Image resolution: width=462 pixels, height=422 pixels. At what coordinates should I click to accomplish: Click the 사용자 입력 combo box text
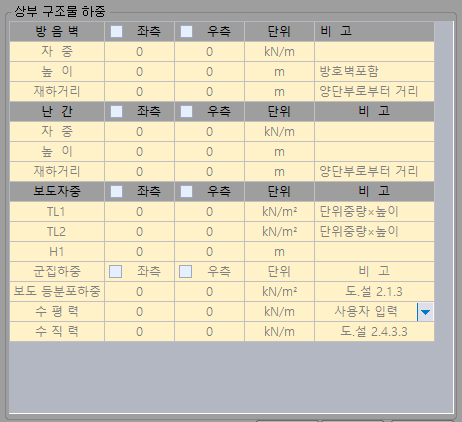(x=366, y=312)
